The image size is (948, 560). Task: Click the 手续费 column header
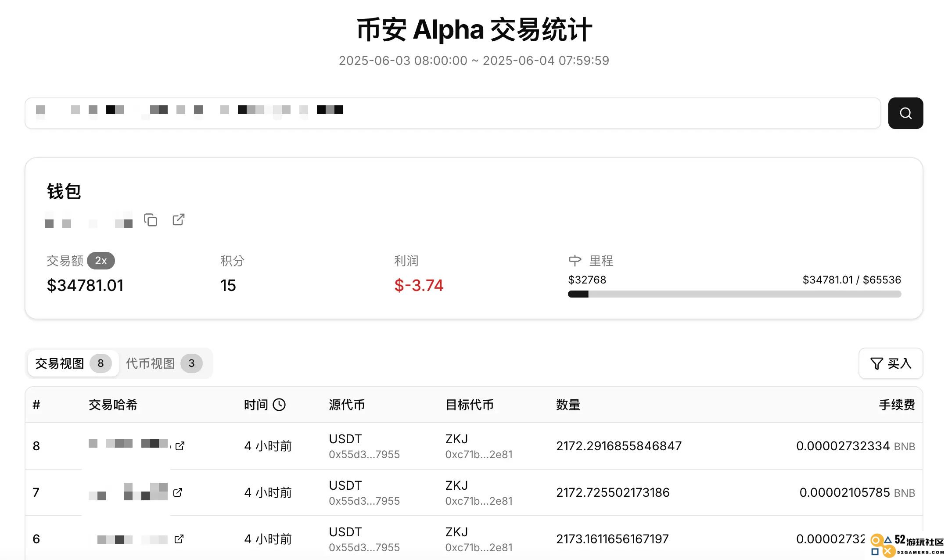[897, 405]
